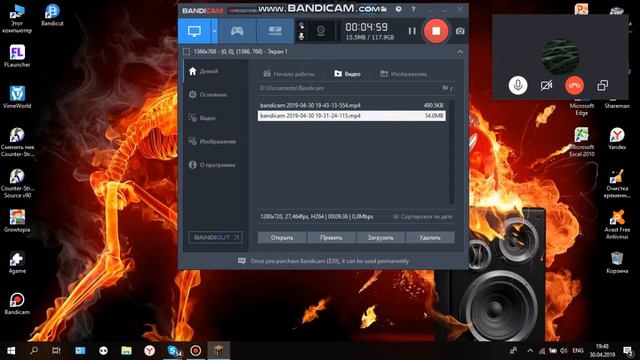
Task: Switch ENG input language indicator
Action: tap(578, 351)
